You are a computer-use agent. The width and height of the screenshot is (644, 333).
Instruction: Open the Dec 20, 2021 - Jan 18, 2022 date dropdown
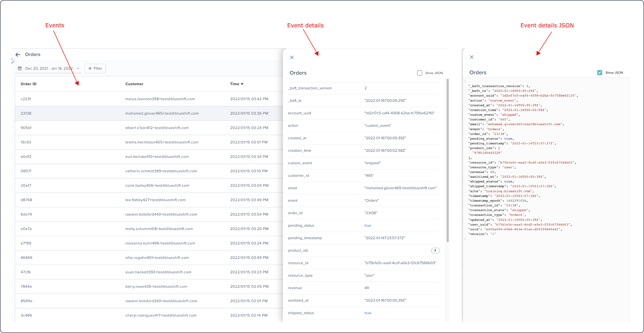(x=49, y=68)
